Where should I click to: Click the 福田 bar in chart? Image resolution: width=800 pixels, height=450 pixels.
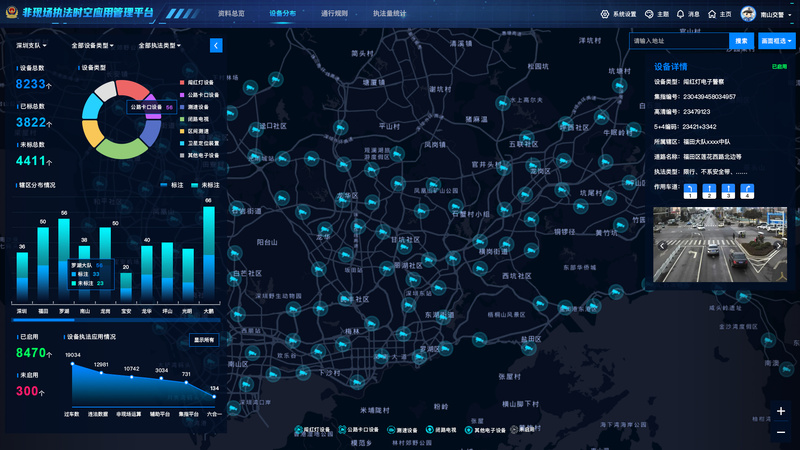[x=43, y=264]
